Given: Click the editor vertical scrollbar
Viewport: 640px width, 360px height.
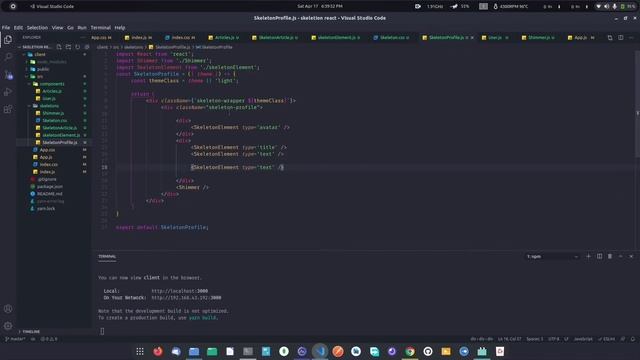Looking at the screenshot, I should pyautogui.click(x=637, y=104).
